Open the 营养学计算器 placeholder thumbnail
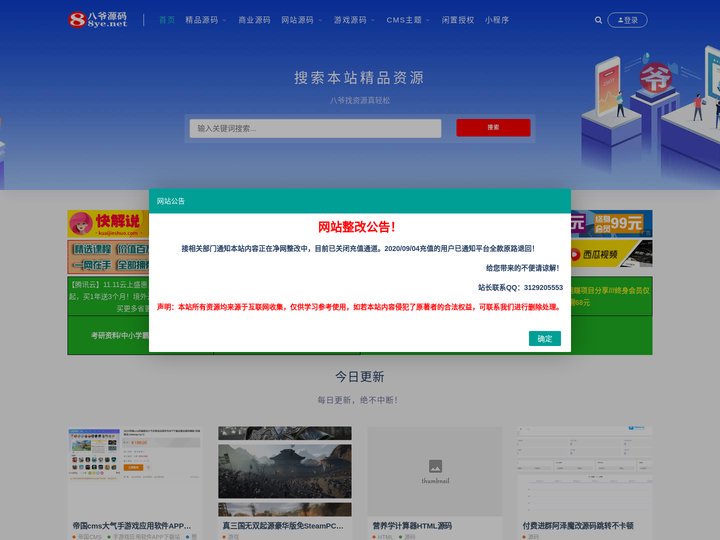The width and height of the screenshot is (720, 540). [x=435, y=471]
